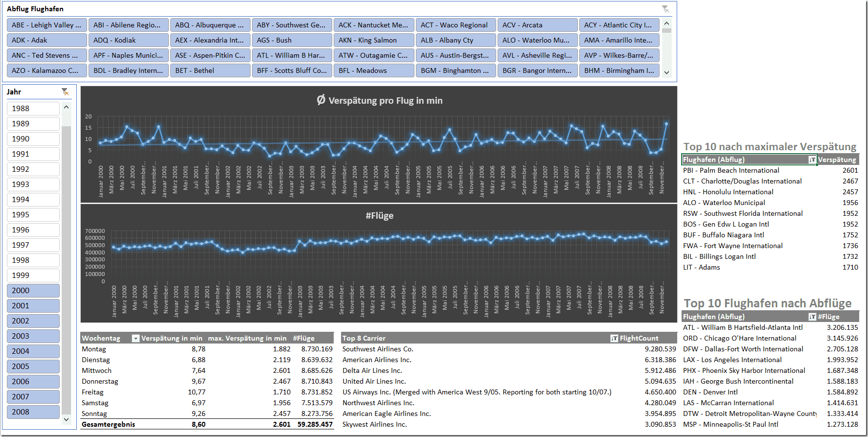Toggle year 1988 in Jahr slicer
Screen dimensions: 868x437
coord(33,108)
